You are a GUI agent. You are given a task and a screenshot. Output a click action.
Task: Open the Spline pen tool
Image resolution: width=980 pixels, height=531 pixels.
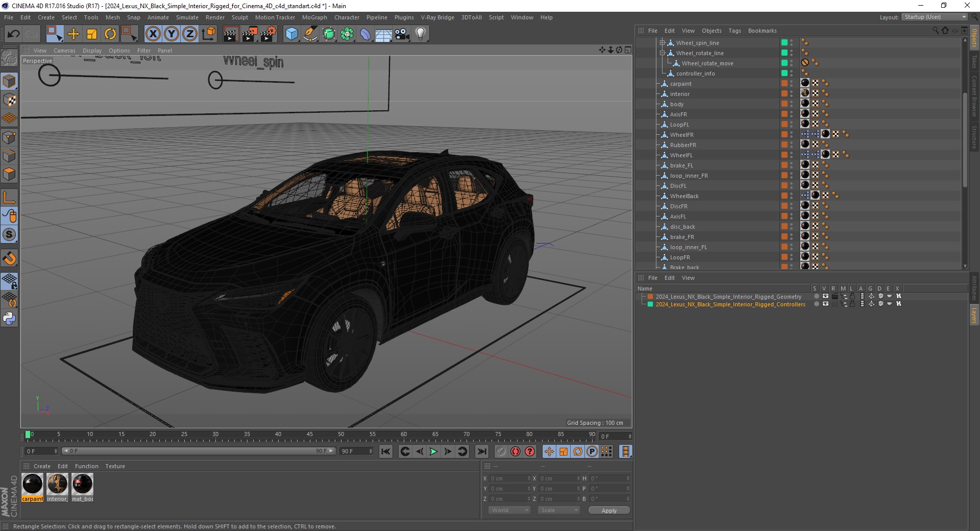[310, 34]
